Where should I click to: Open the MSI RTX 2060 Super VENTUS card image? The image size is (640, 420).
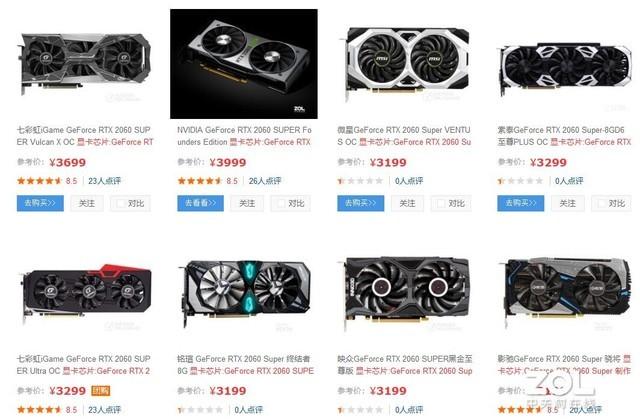click(x=404, y=62)
